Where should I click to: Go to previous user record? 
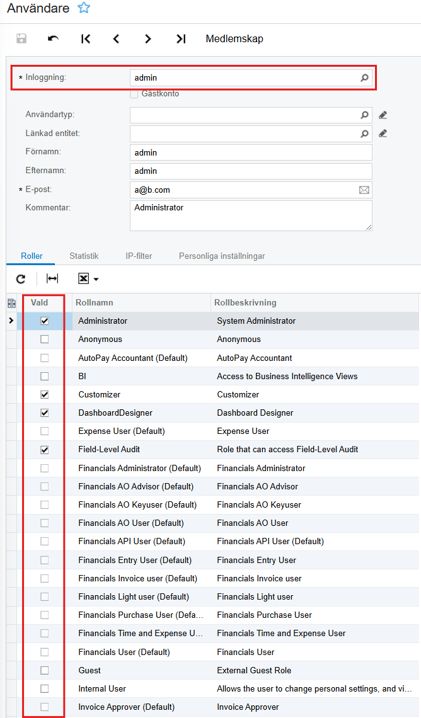(116, 39)
